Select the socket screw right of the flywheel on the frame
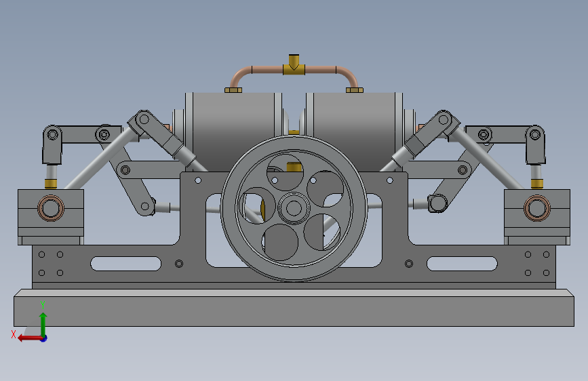Viewport: 588px width, 381px height. click(409, 264)
